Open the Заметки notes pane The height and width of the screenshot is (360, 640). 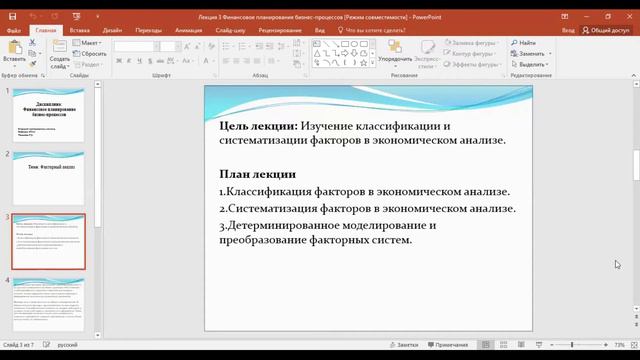click(404, 345)
